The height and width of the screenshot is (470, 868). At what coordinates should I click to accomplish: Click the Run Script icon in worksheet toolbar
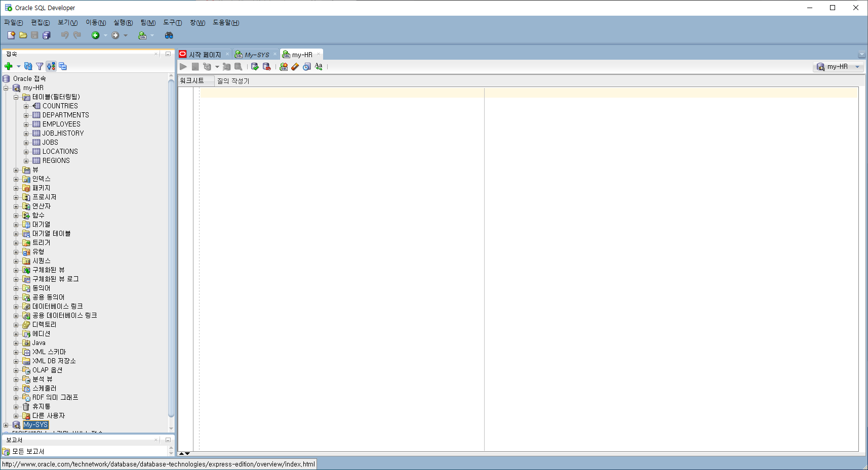coord(195,67)
